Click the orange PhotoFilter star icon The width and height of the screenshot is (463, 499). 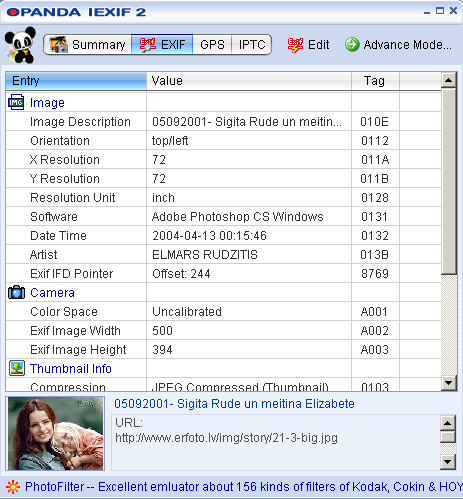[13, 487]
